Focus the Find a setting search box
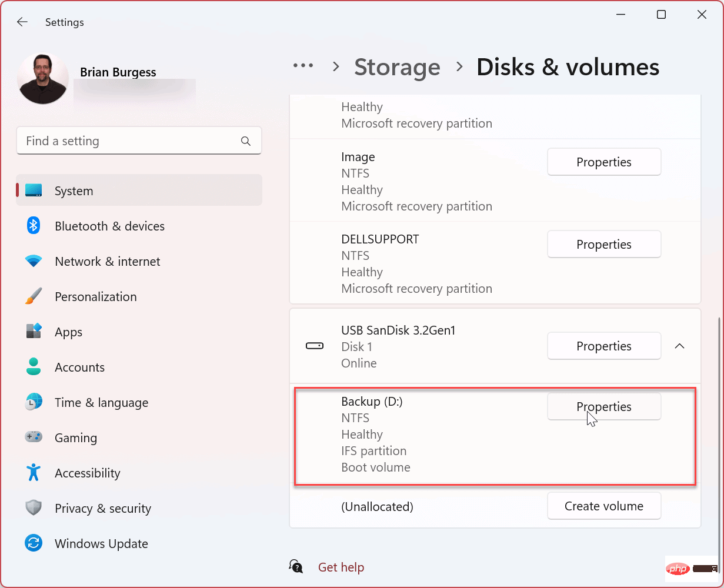 point(139,141)
